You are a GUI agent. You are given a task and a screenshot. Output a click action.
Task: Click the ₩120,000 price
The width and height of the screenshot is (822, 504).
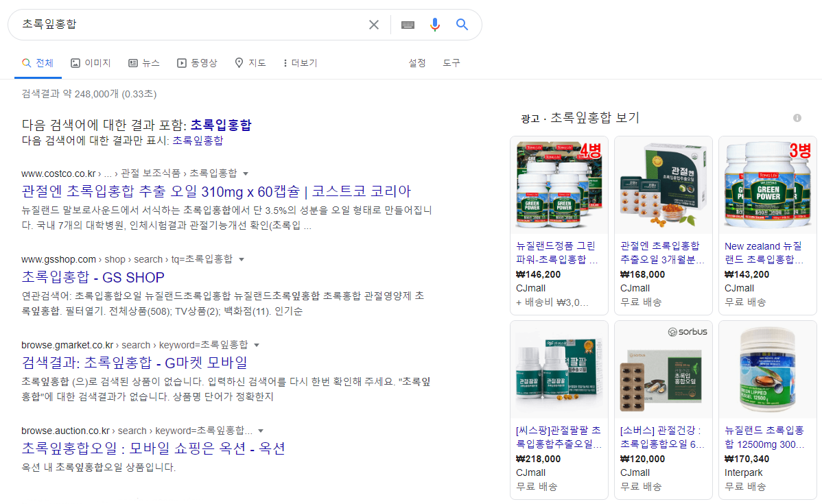pyautogui.click(x=643, y=459)
